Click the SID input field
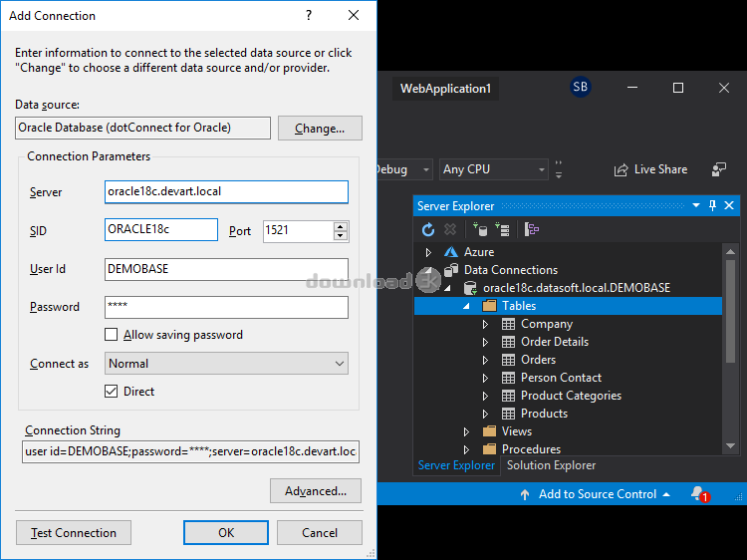Screen dimensions: 747x560 click(161, 230)
